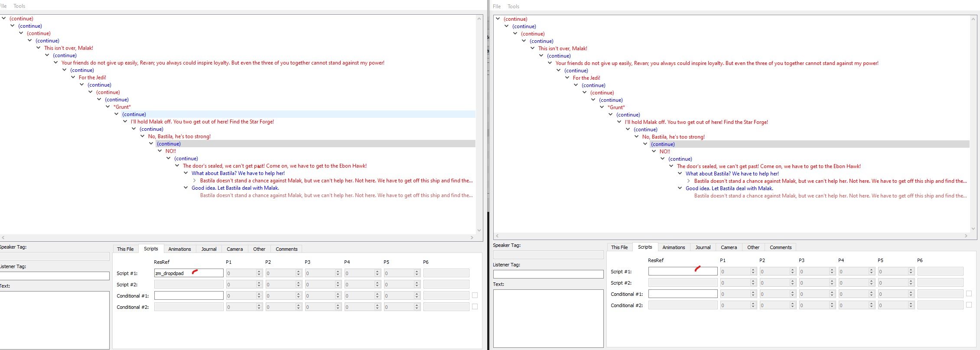The height and width of the screenshot is (350, 980).
Task: Open the Other tab in right window
Action: click(753, 247)
